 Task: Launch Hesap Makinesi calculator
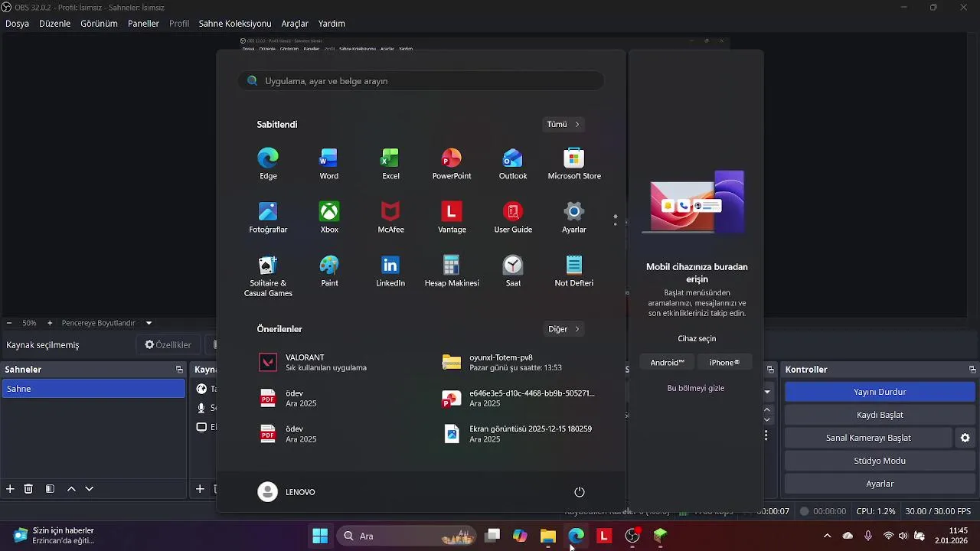(452, 271)
